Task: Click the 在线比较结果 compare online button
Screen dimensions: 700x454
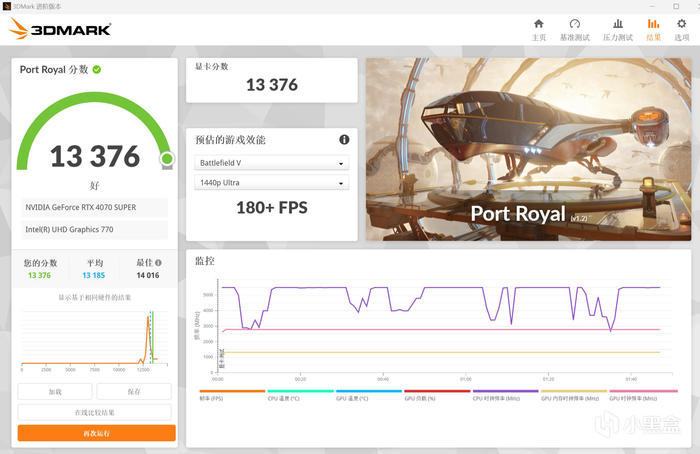Action: (x=95, y=412)
